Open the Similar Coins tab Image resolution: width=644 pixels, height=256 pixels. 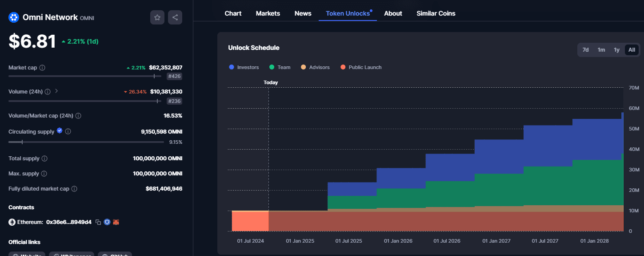click(x=436, y=13)
